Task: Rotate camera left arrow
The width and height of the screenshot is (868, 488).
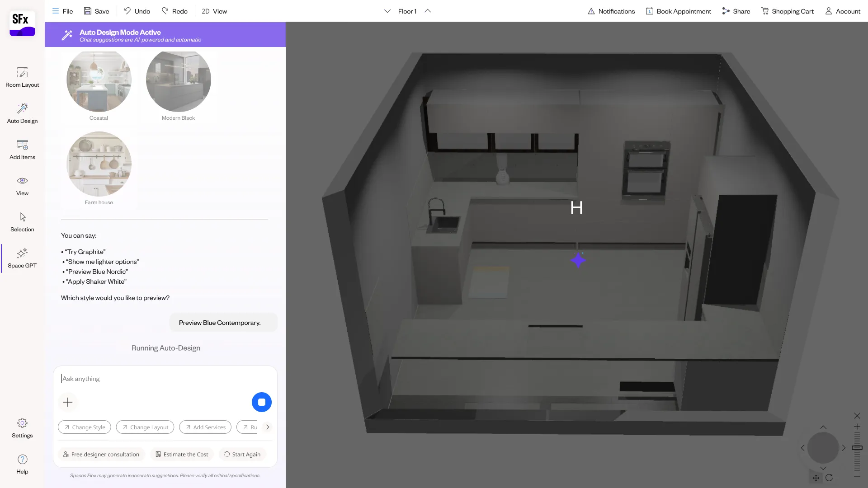Action: click(803, 448)
